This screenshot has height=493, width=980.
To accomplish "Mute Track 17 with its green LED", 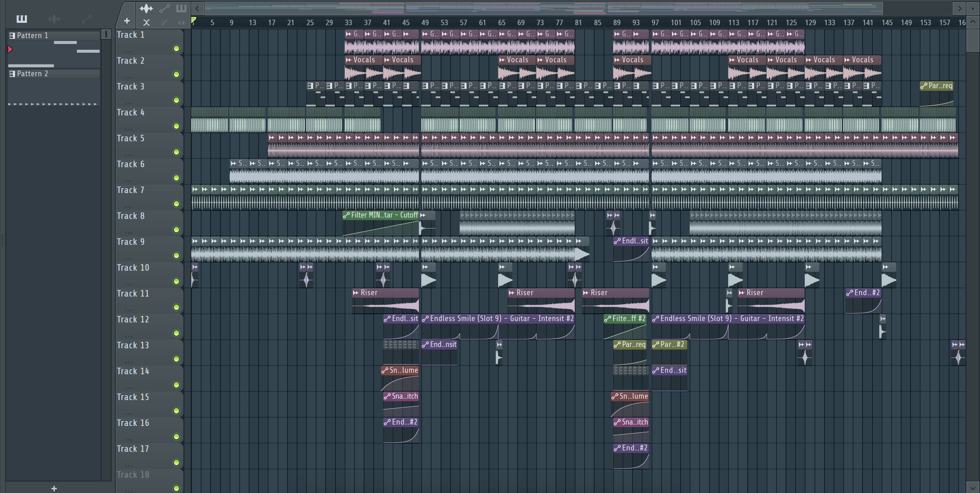I will 177,463.
